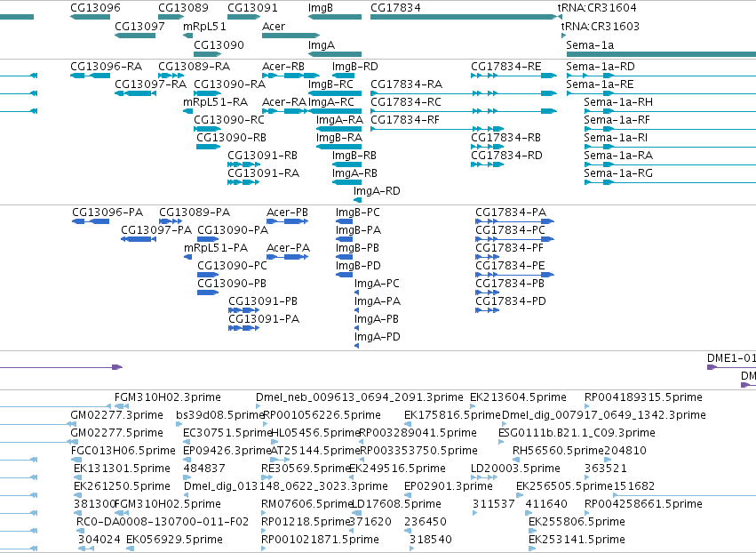Select the CG13096-PA protein label
Screen dimensions: 756x553
(x=107, y=212)
